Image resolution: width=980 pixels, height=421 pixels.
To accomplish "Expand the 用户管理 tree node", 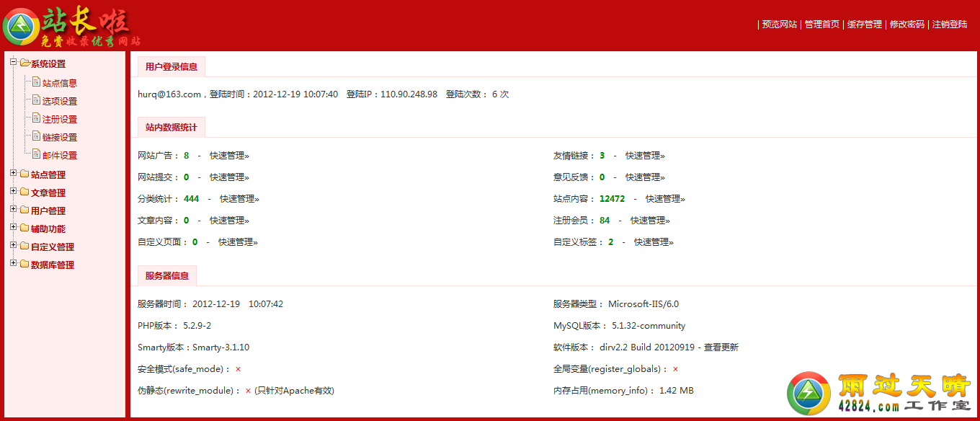I will (x=13, y=209).
